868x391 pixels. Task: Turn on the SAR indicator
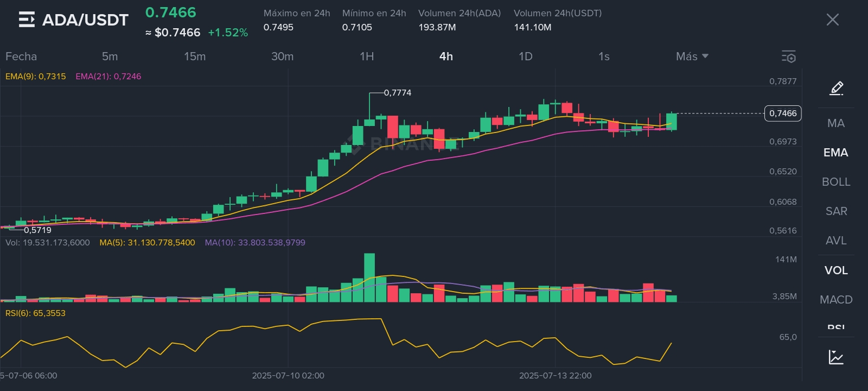(x=835, y=211)
